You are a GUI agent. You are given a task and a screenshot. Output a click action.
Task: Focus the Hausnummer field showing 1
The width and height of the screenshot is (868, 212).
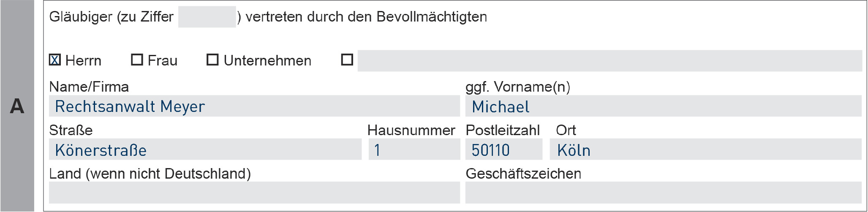414,149
